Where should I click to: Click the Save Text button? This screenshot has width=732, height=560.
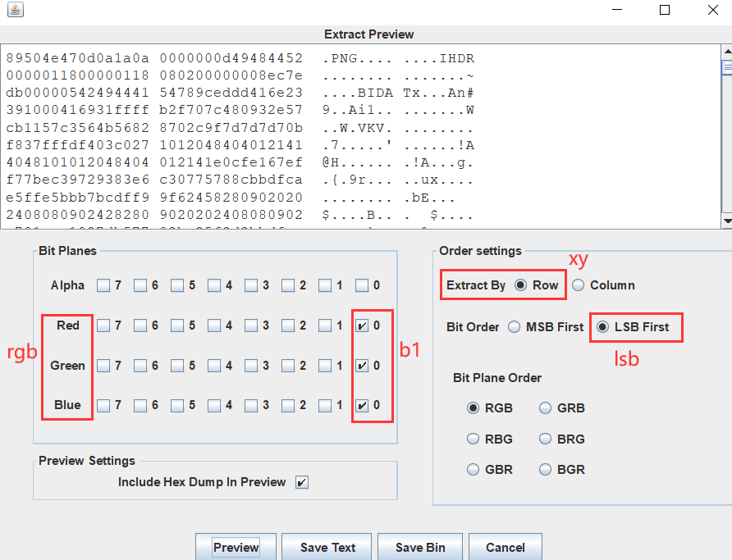click(x=327, y=547)
